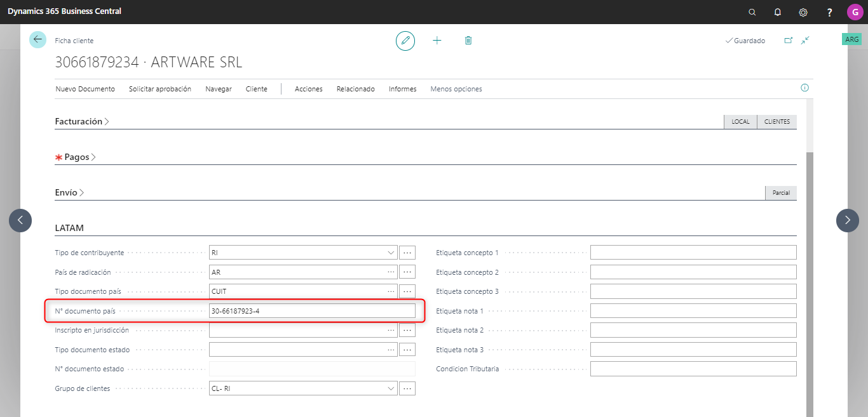This screenshot has width=868, height=417.
Task: Click the Etiqueta concepto 2 field
Action: pyautogui.click(x=693, y=272)
